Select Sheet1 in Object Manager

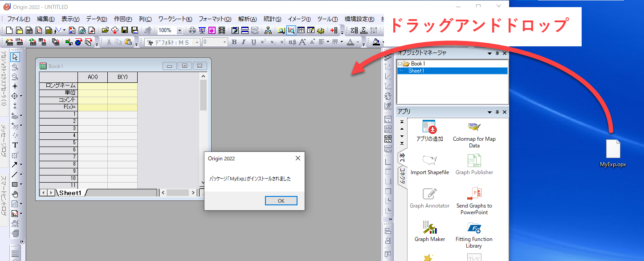tap(416, 71)
